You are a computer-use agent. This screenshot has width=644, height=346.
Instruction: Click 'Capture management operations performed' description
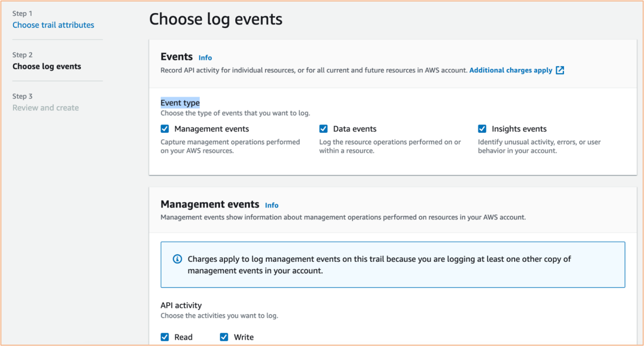[230, 146]
